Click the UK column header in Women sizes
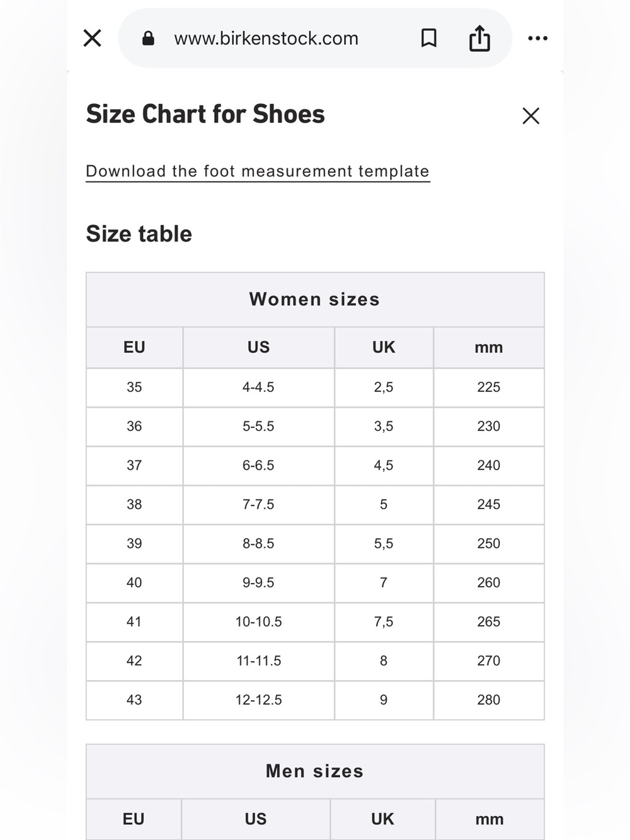This screenshot has width=630, height=840. [384, 347]
